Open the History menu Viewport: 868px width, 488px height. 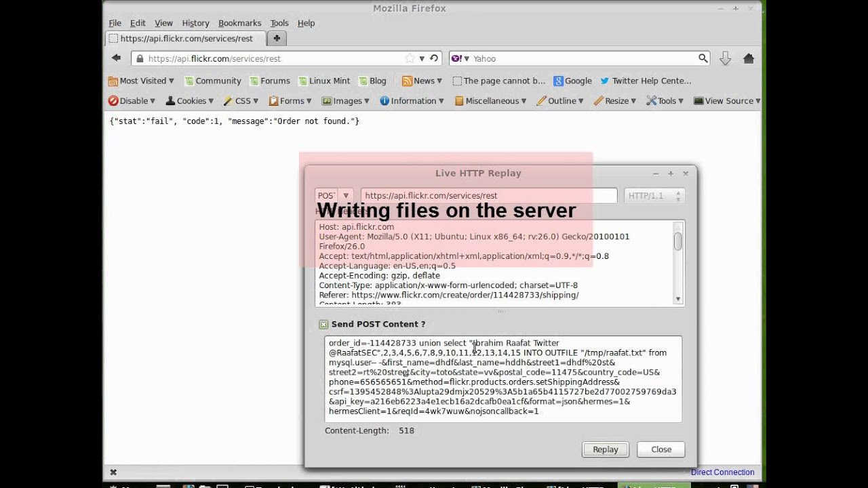[195, 23]
